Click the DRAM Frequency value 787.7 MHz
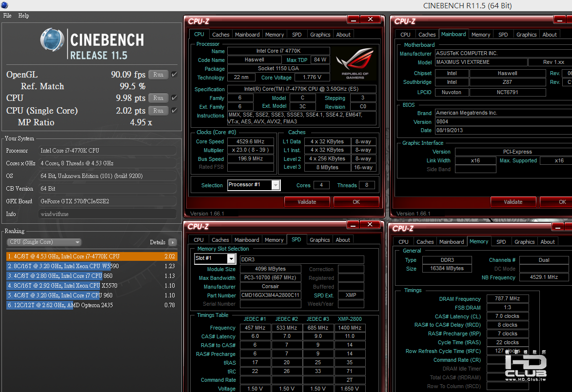Viewport: 572px width, 392px height. [x=507, y=299]
